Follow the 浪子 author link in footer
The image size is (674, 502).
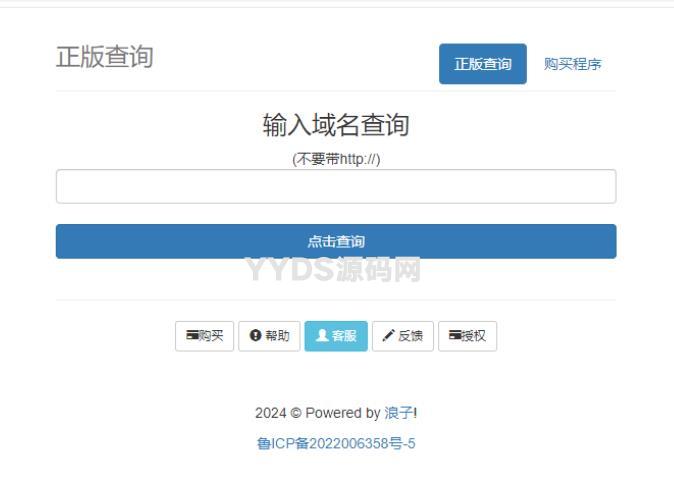pyautogui.click(x=398, y=413)
